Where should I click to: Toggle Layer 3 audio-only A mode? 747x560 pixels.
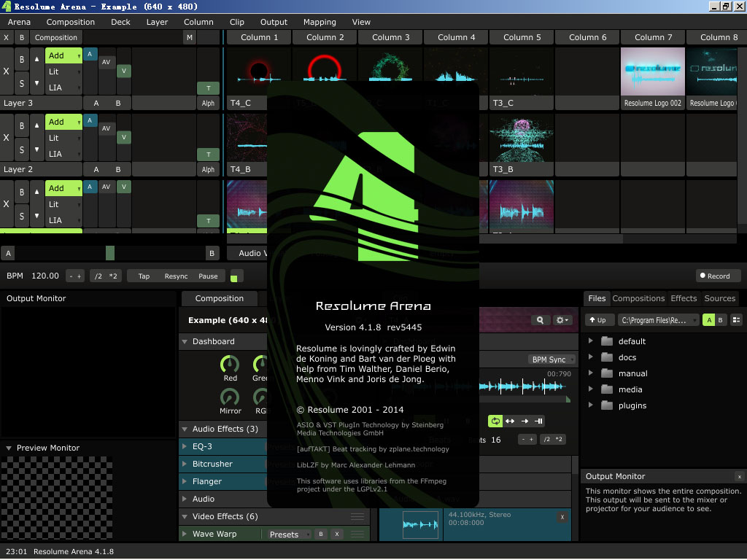[90, 54]
